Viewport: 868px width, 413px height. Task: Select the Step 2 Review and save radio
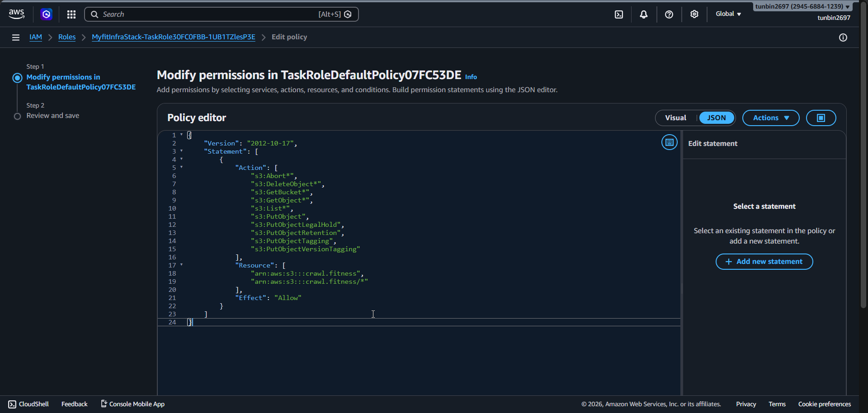click(x=18, y=116)
